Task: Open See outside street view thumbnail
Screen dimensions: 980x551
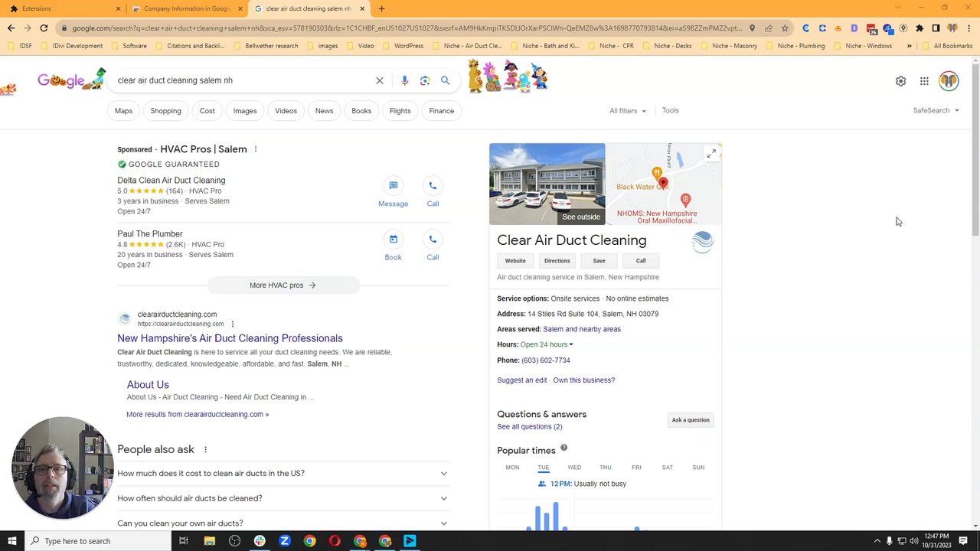Action: tap(547, 184)
